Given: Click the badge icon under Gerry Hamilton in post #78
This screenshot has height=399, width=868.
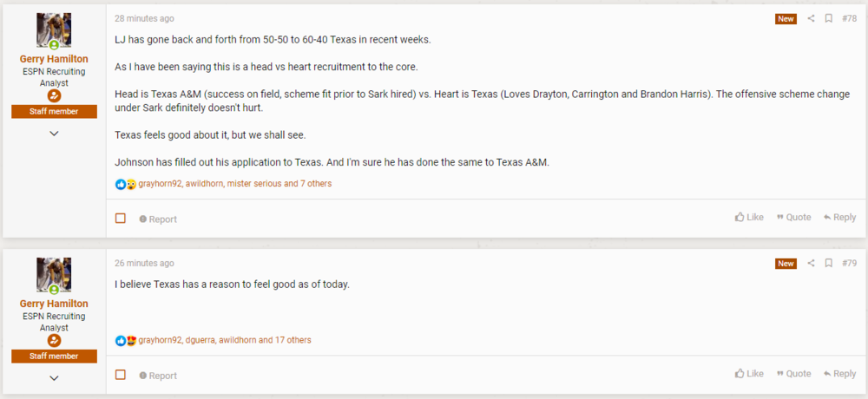Looking at the screenshot, I should pyautogui.click(x=54, y=95).
